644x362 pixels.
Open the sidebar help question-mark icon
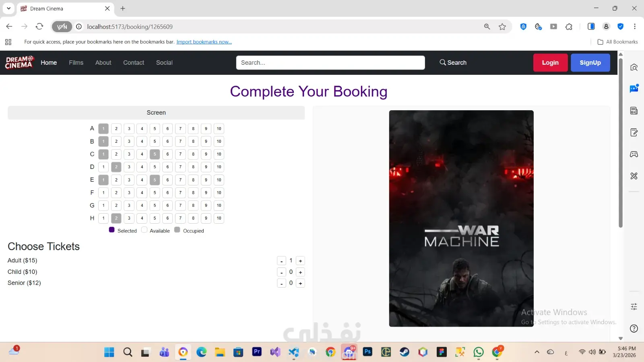click(634, 329)
